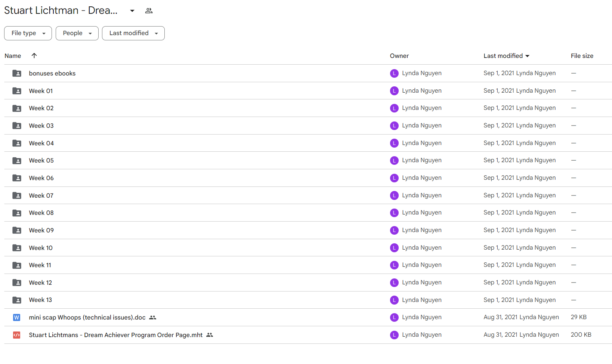The width and height of the screenshot is (612, 364).
Task: Click the Week 08 shared folder icon
Action: [17, 213]
